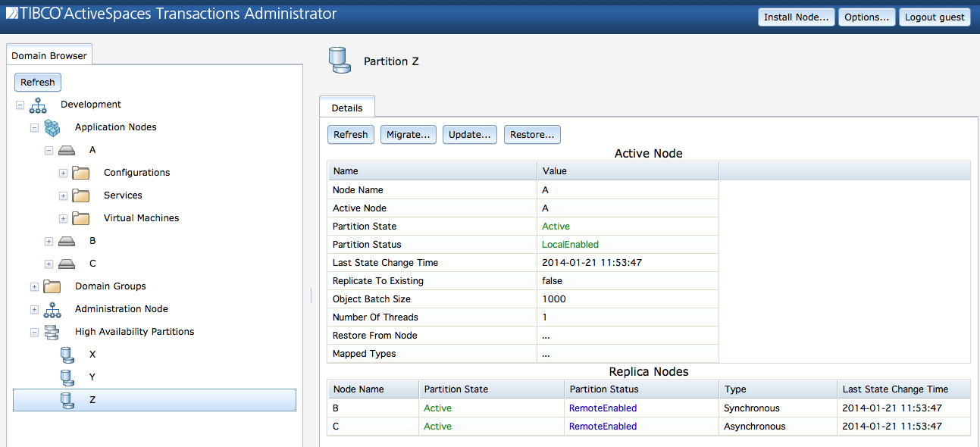Click the large Partition Z header icon
The width and height of the screenshot is (980, 447).
pos(340,61)
